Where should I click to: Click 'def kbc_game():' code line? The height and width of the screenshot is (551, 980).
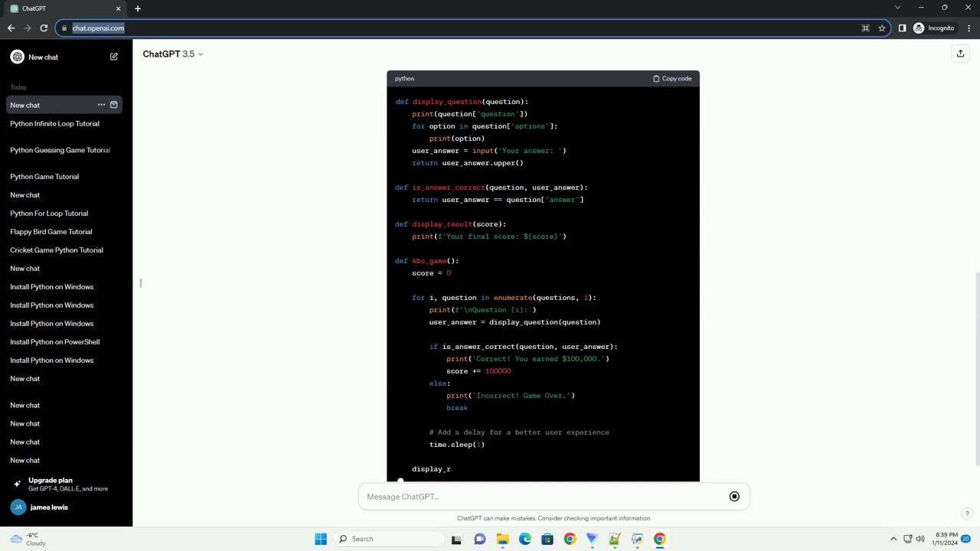(426, 261)
